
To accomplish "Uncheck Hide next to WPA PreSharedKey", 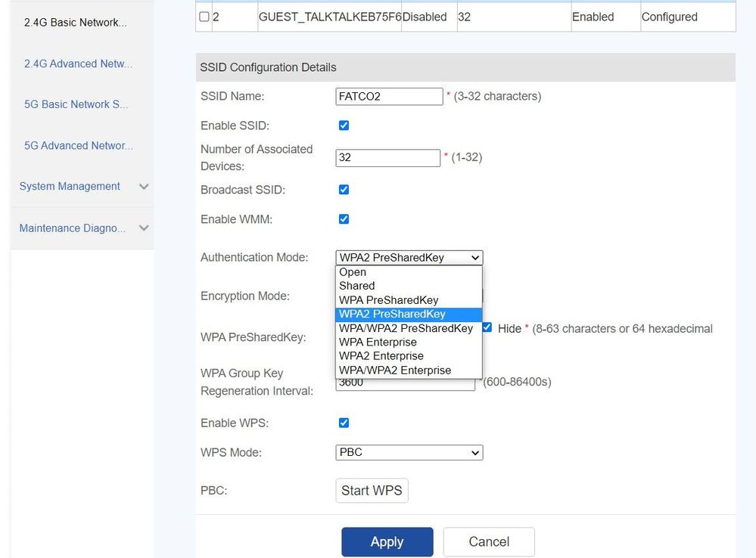I will tap(487, 327).
